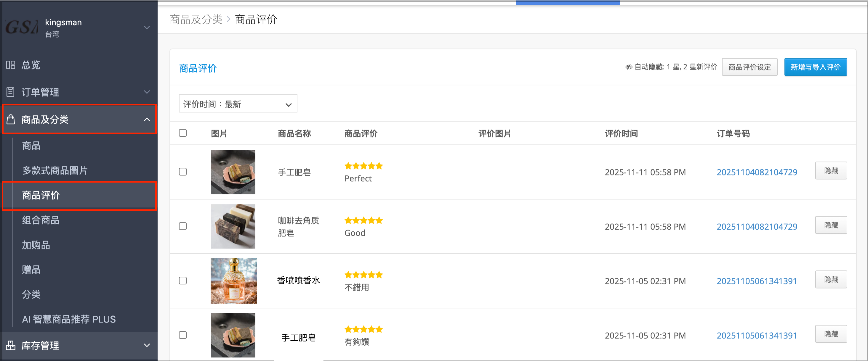Click the overview (总览) grid icon
The image size is (868, 361).
11,65
